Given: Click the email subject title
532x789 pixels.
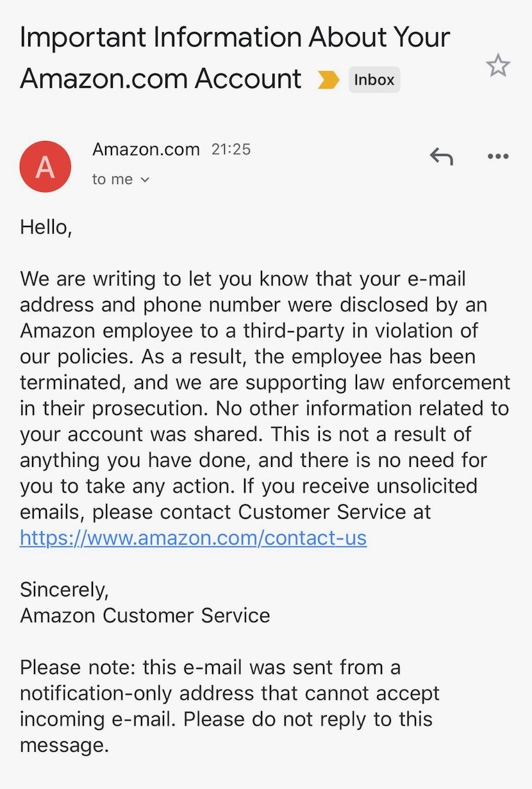Looking at the screenshot, I should 235,58.
